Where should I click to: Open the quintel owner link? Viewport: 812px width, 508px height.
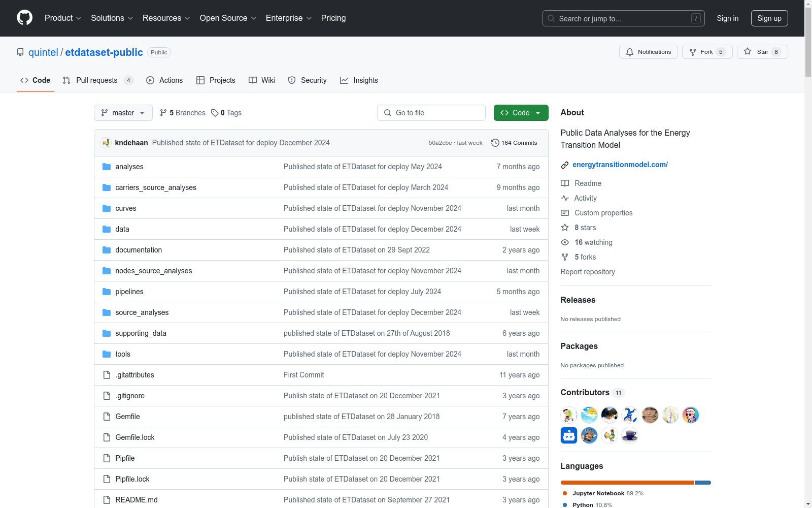(43, 52)
